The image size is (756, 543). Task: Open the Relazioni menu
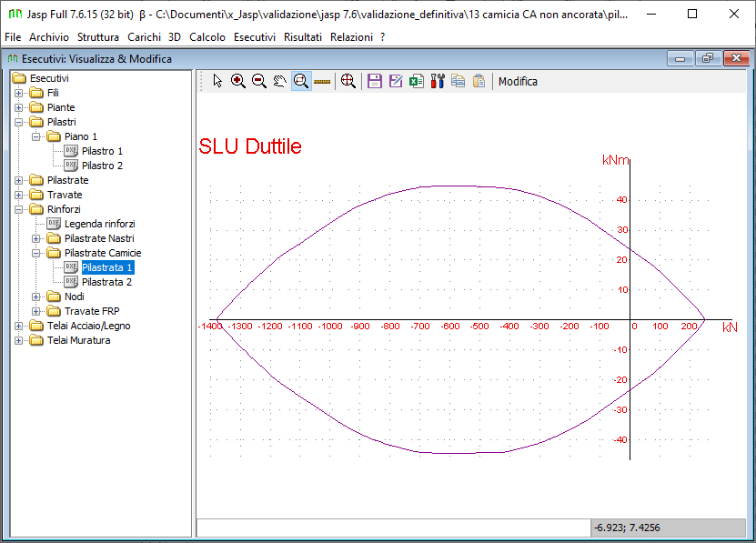coord(351,37)
